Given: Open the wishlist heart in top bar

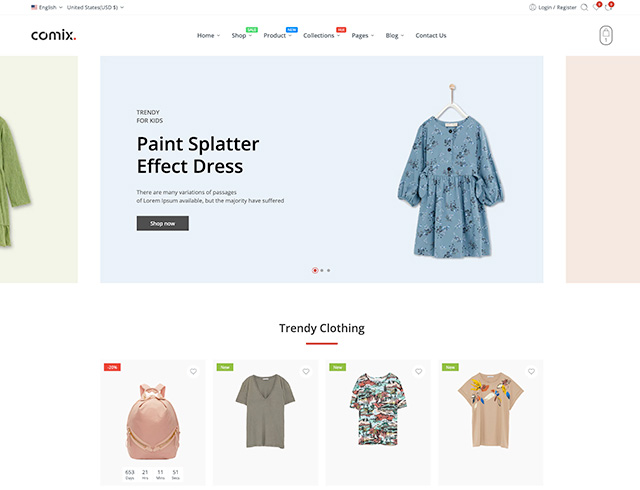Looking at the screenshot, I should pyautogui.click(x=596, y=7).
